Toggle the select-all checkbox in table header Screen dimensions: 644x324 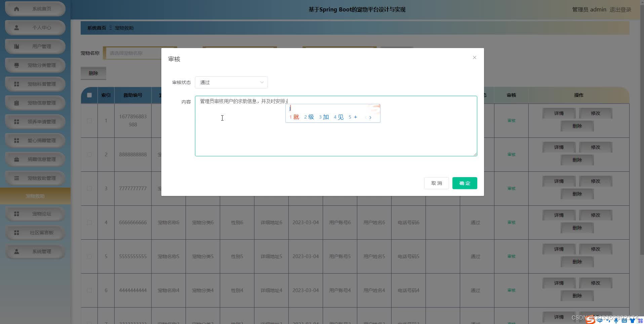(x=89, y=95)
